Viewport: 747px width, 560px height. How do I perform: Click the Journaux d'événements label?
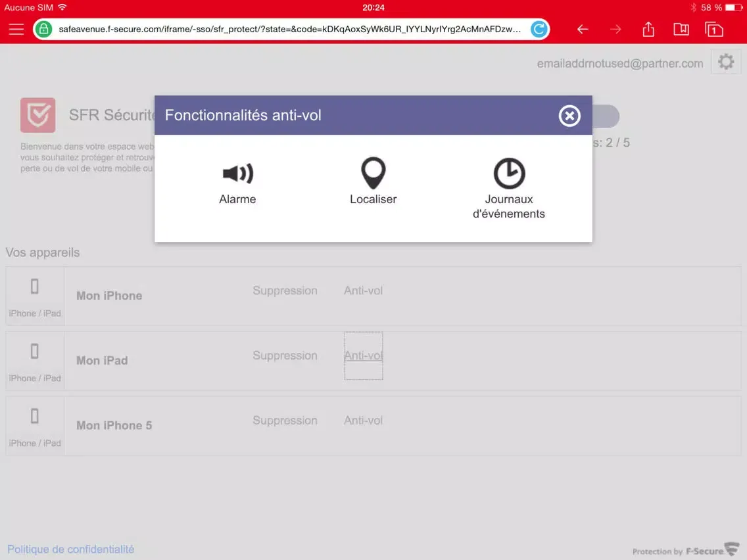pyautogui.click(x=509, y=206)
